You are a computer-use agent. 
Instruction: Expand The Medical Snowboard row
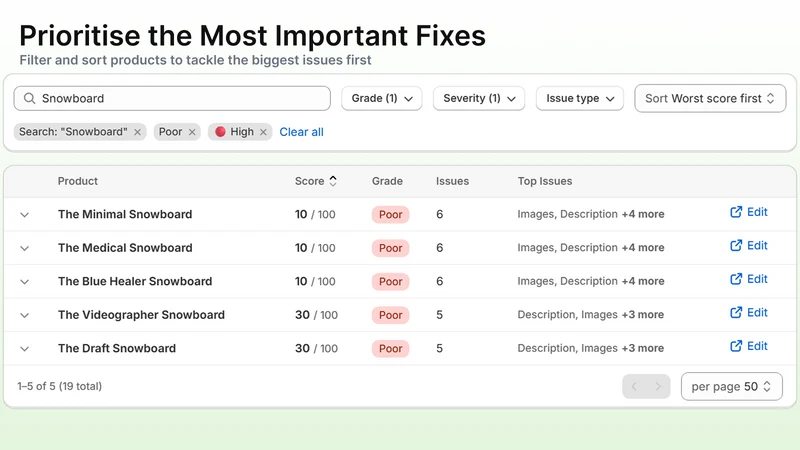(24, 248)
